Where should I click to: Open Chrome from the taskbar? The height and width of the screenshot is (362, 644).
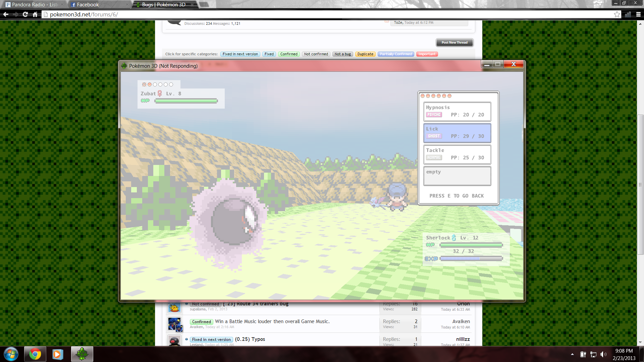(x=35, y=354)
